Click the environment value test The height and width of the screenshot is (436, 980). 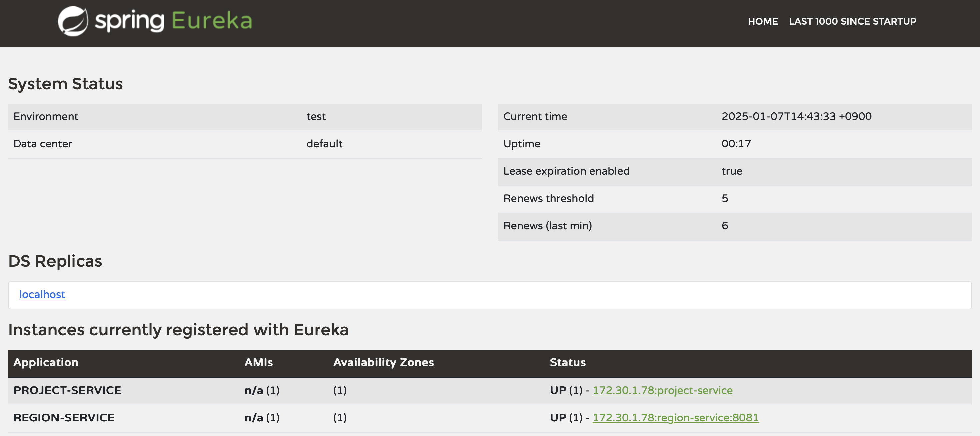click(316, 116)
